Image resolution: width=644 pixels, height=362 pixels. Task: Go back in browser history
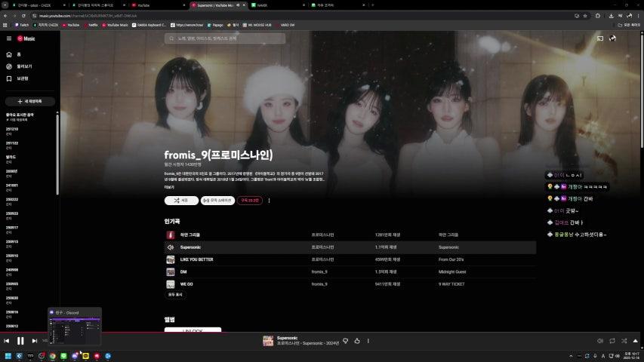click(5, 16)
